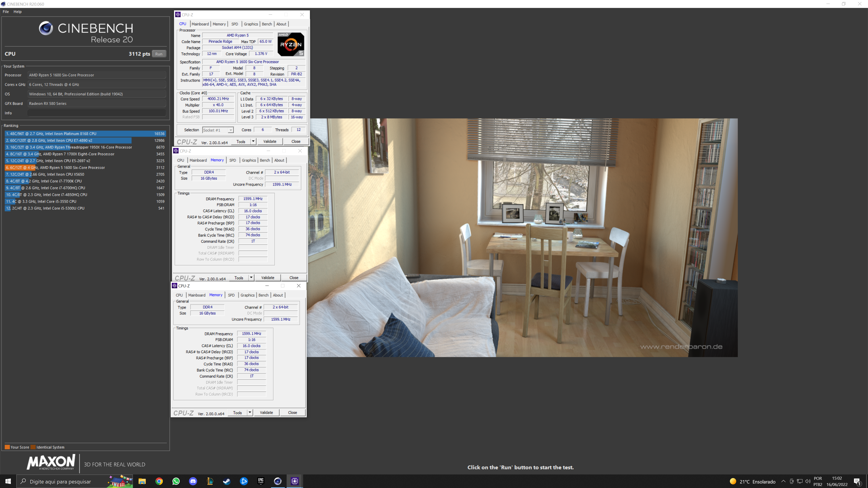
Task: Open Tools dropdown arrow in the middle CPU-Z window
Action: click(251, 277)
